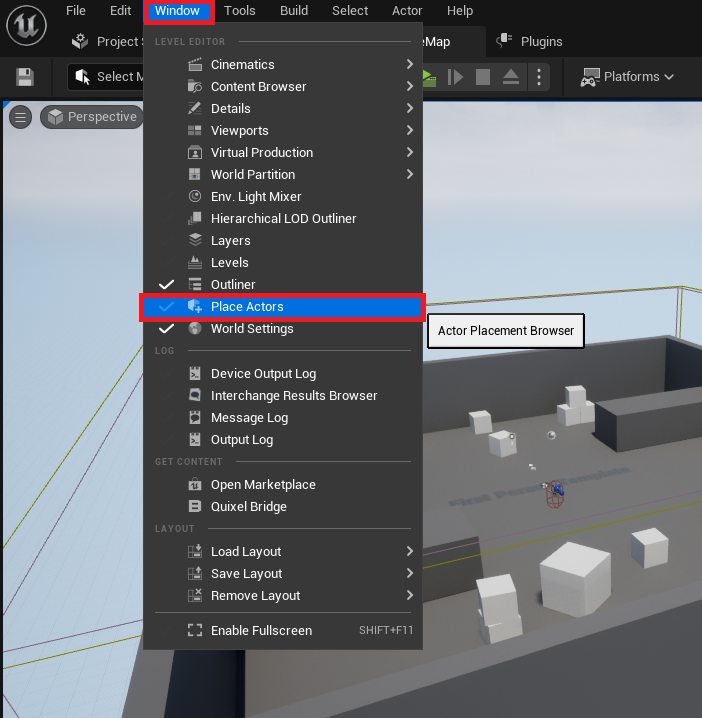
Task: Click the Perspective view button
Action: [x=92, y=117]
